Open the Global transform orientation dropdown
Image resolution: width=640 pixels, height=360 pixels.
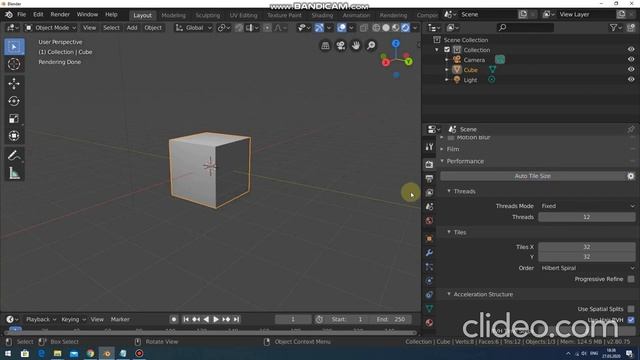(194, 28)
